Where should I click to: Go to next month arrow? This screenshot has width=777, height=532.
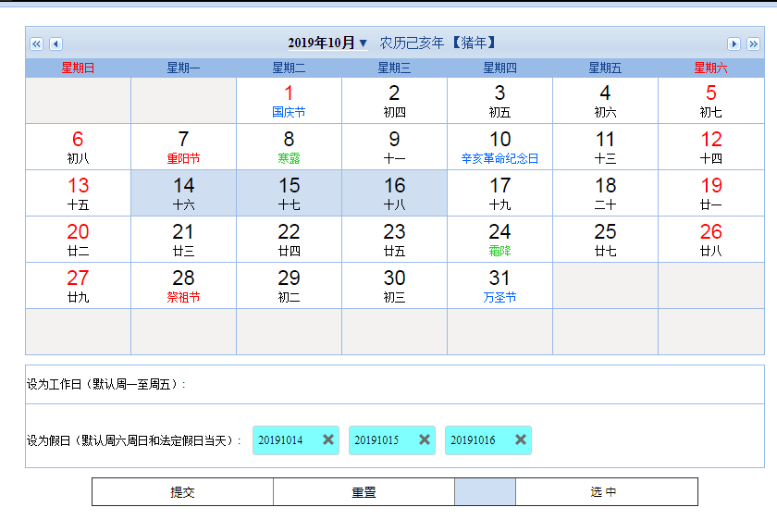point(734,43)
